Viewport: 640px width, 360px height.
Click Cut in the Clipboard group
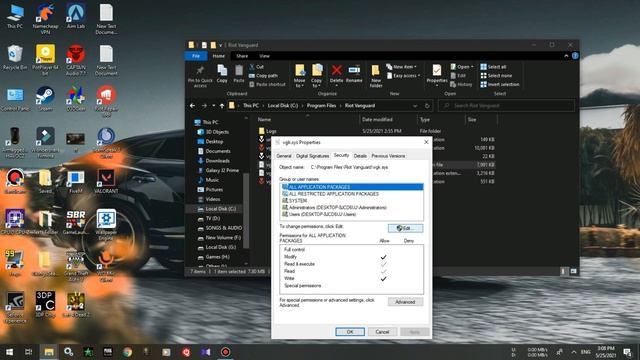pyautogui.click(x=257, y=67)
